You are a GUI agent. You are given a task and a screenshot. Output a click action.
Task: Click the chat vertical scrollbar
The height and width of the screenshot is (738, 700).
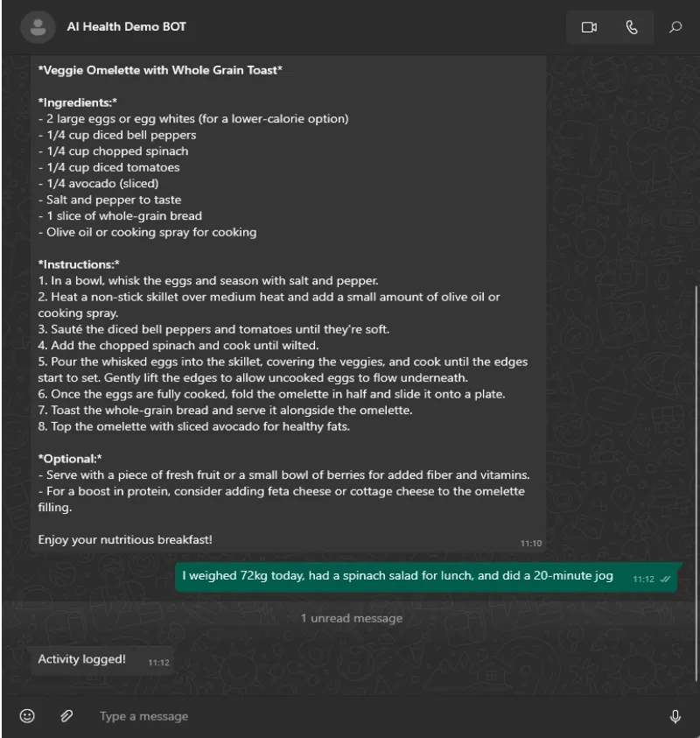point(696,483)
